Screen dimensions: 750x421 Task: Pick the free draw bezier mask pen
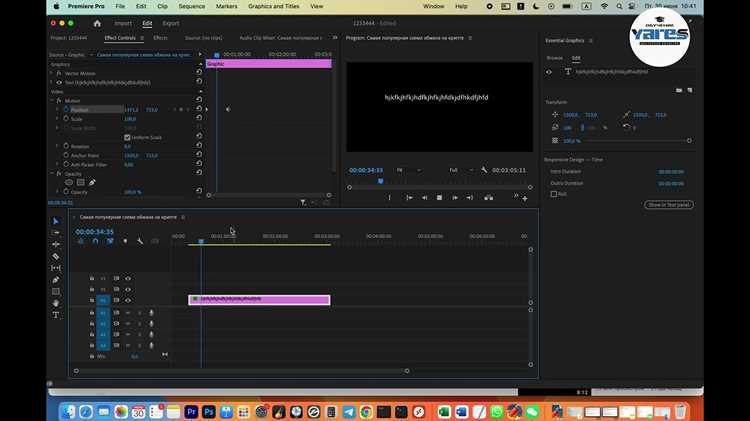92,182
